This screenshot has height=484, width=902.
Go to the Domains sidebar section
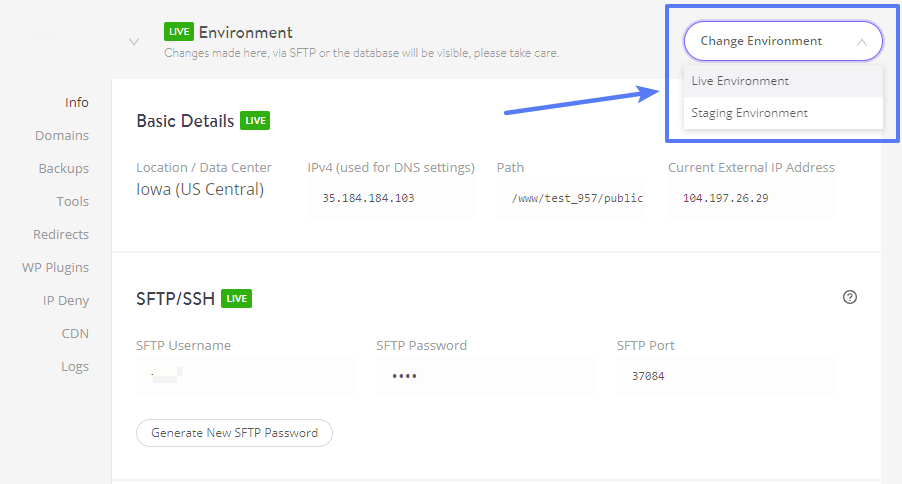[62, 135]
